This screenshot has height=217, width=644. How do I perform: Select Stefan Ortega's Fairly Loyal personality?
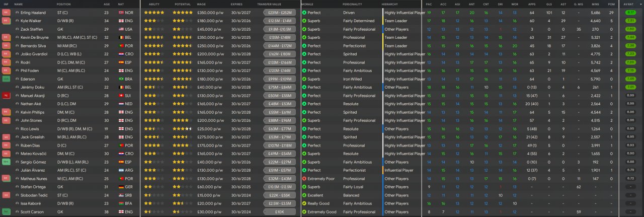[354, 187]
